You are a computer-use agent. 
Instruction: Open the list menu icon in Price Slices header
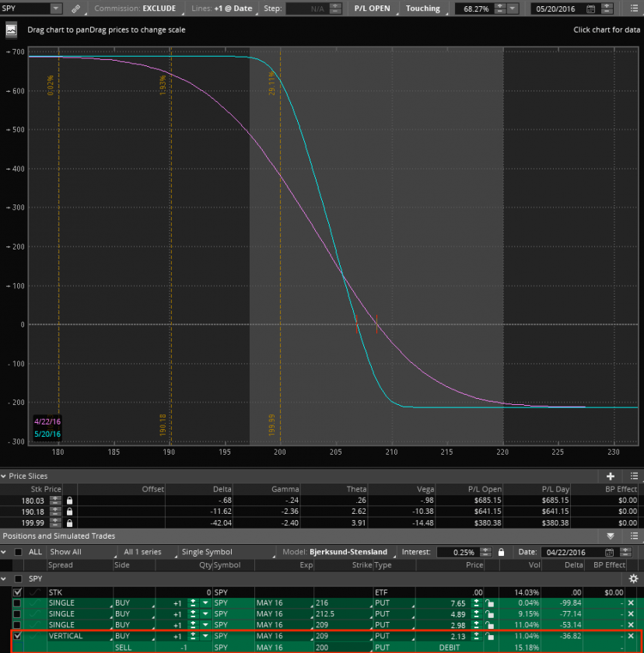point(632,476)
